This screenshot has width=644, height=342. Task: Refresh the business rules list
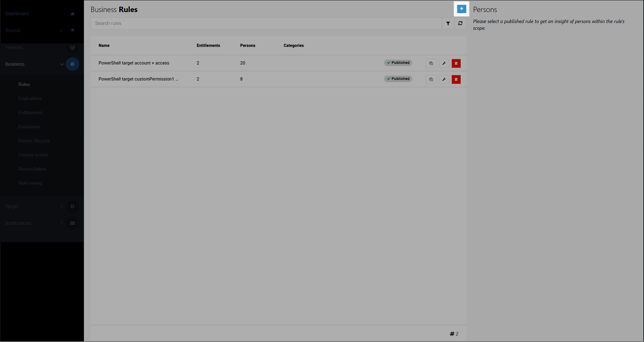(460, 23)
